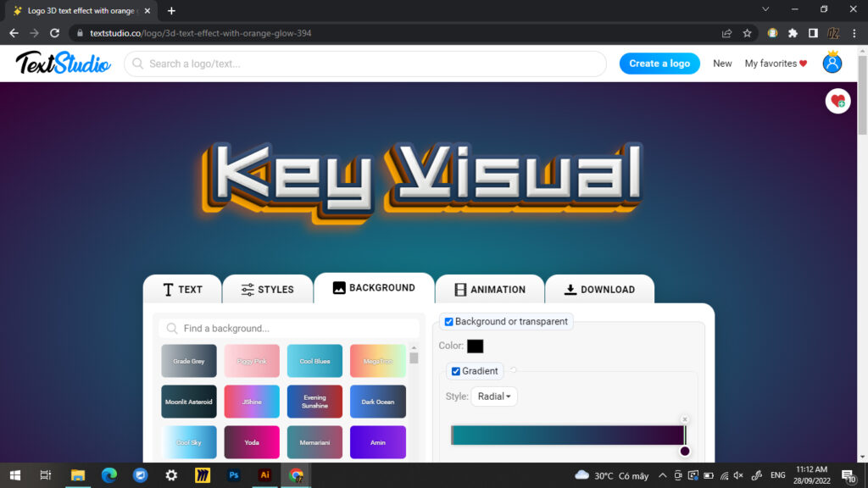Viewport: 868px width, 488px height.
Task: Open the black background color swatch
Action: tap(475, 346)
